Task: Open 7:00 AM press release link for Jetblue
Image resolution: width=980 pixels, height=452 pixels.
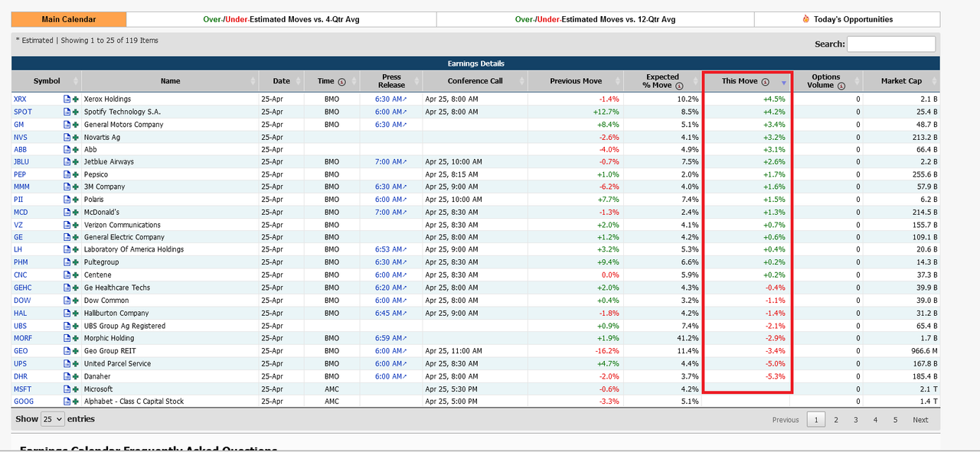Action: coord(391,162)
